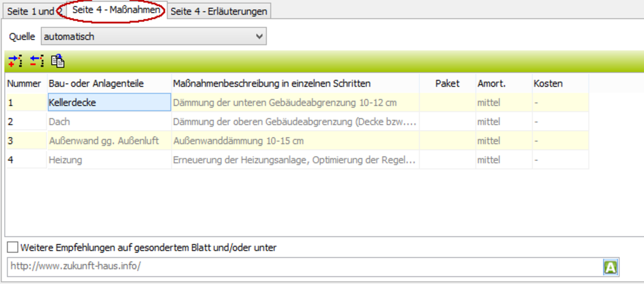Click 'Außenwand gg. Außenluft' cell in row 3

109,141
